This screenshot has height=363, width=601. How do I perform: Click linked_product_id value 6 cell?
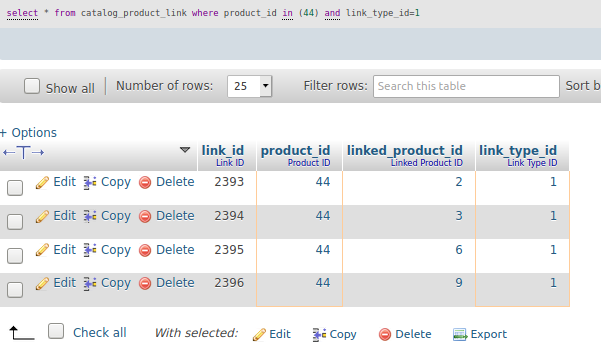coord(409,256)
